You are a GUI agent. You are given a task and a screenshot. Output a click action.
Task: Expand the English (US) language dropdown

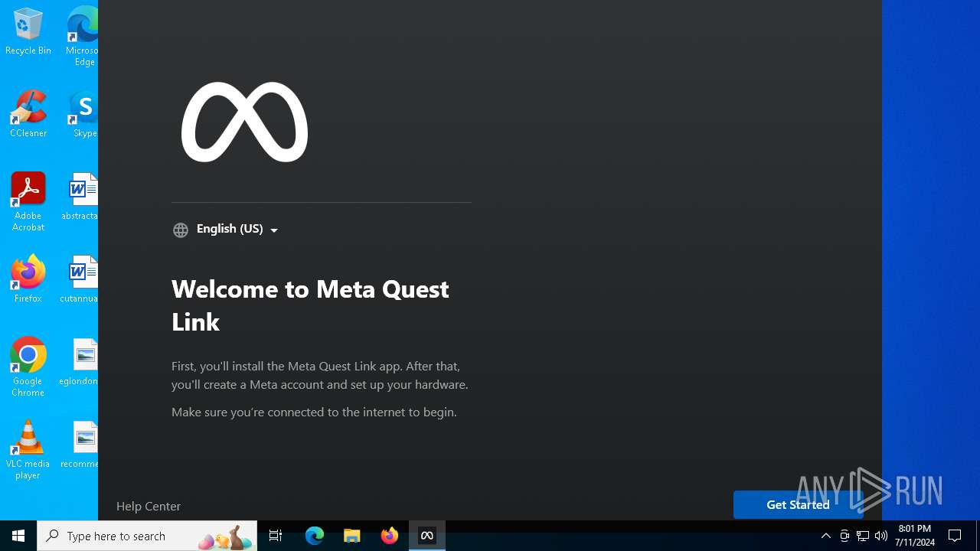pyautogui.click(x=237, y=229)
